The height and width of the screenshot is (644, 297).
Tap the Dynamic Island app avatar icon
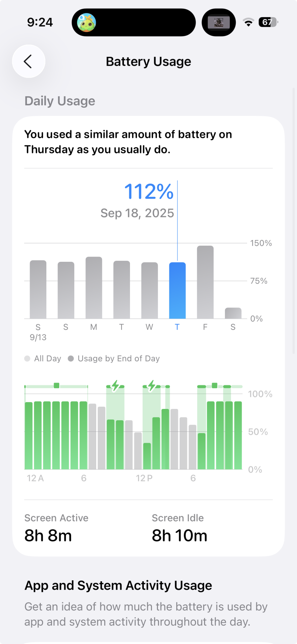[x=86, y=23]
